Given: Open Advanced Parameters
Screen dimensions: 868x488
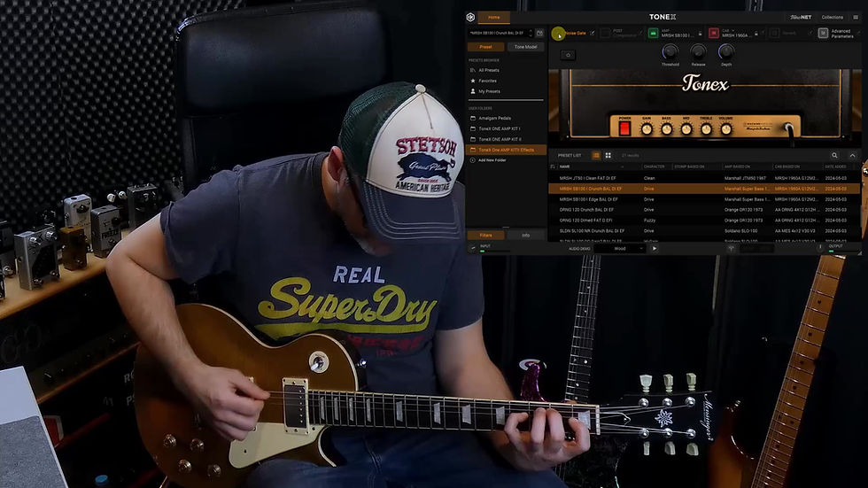Looking at the screenshot, I should pyautogui.click(x=841, y=34).
